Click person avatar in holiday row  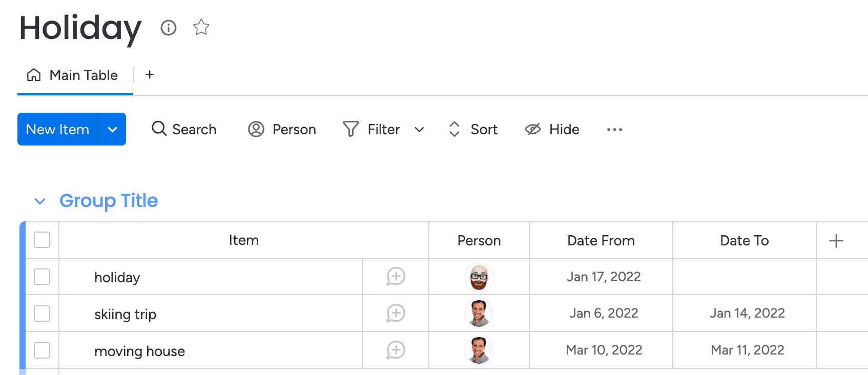479,277
